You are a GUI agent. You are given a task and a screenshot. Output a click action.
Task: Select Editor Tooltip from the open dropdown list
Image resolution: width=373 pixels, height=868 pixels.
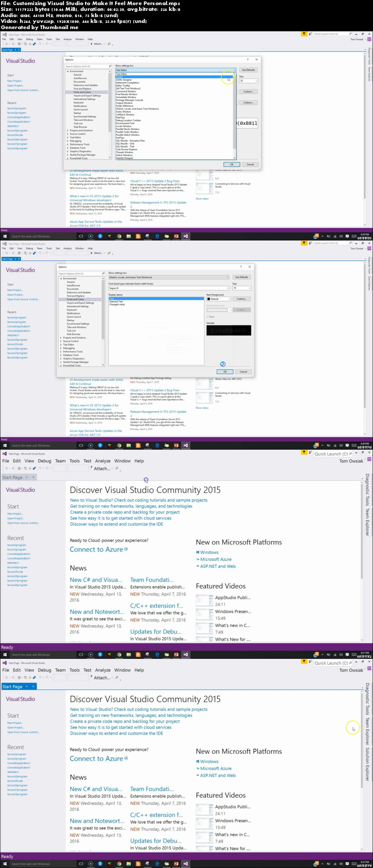[x=174, y=85]
